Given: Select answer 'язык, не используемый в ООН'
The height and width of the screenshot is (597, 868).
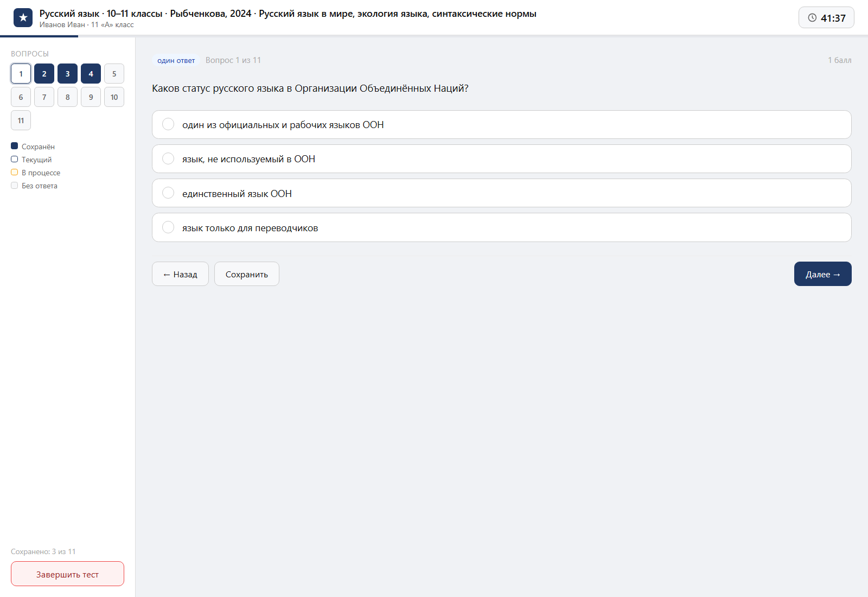Looking at the screenshot, I should (x=501, y=158).
